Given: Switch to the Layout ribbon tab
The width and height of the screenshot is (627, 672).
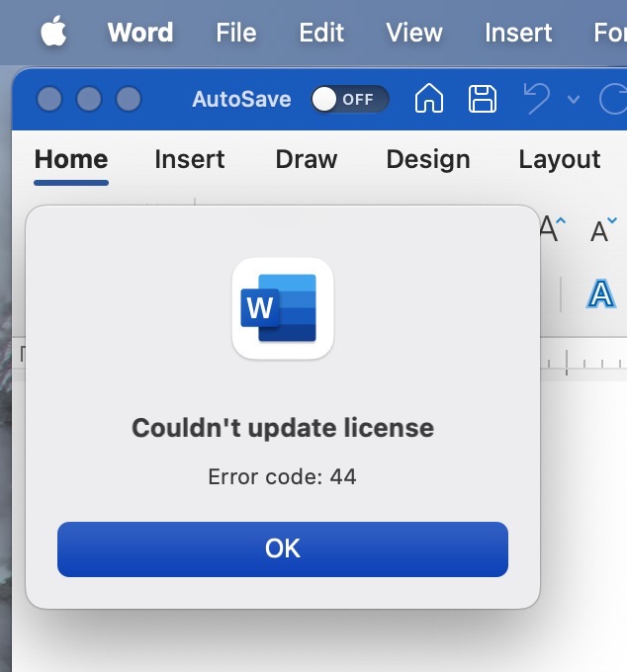Looking at the screenshot, I should [x=559, y=159].
